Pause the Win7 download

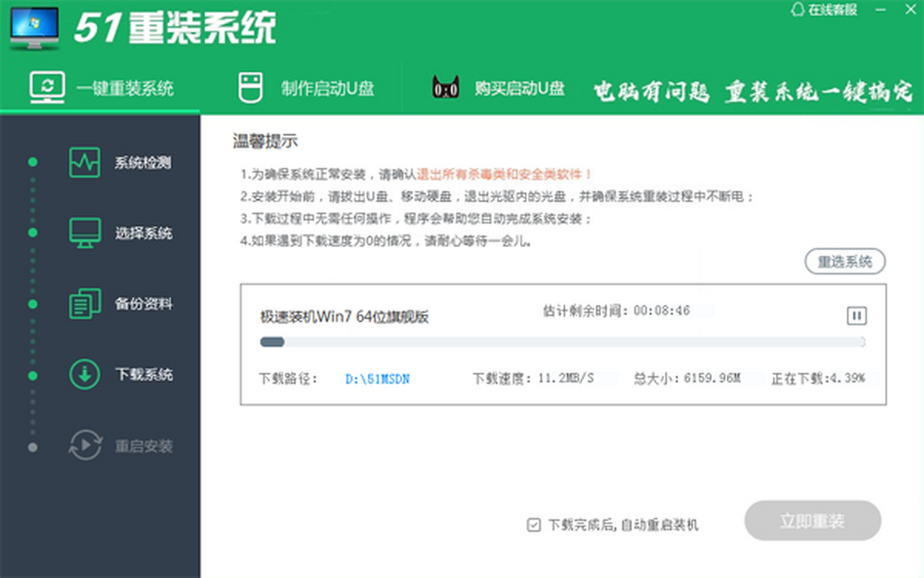(x=856, y=315)
